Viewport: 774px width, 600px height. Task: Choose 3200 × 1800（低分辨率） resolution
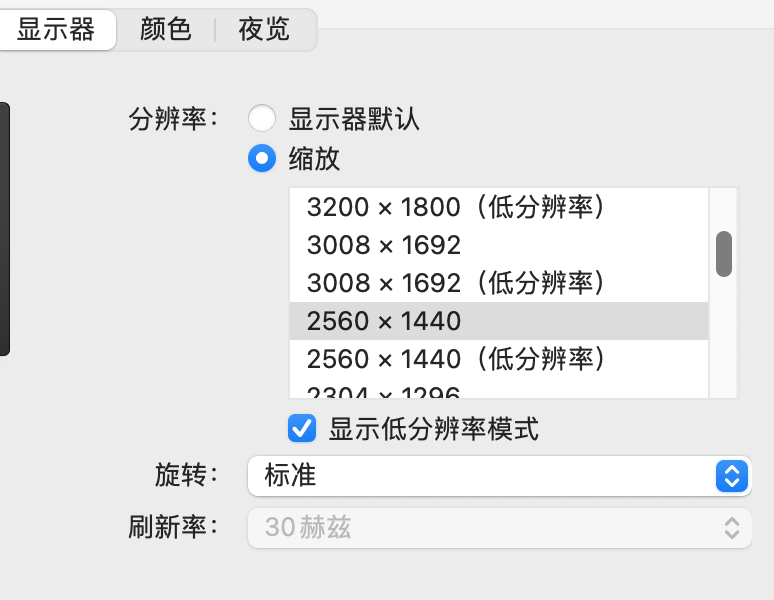[456, 207]
